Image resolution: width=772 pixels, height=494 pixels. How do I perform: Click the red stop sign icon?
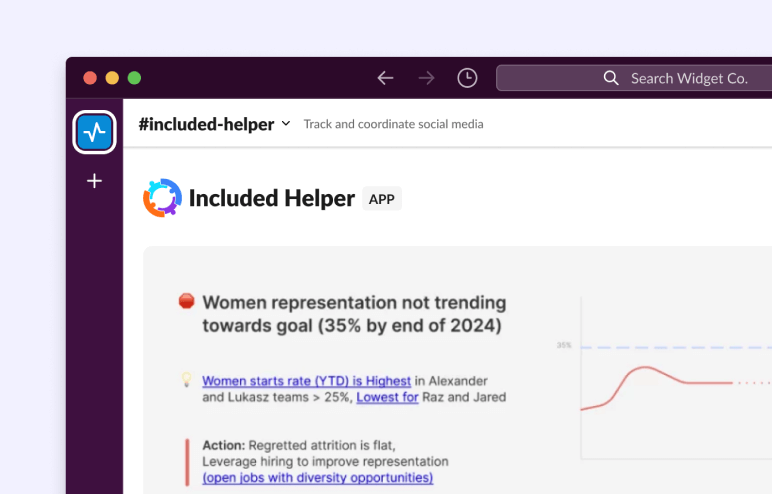pos(186,301)
